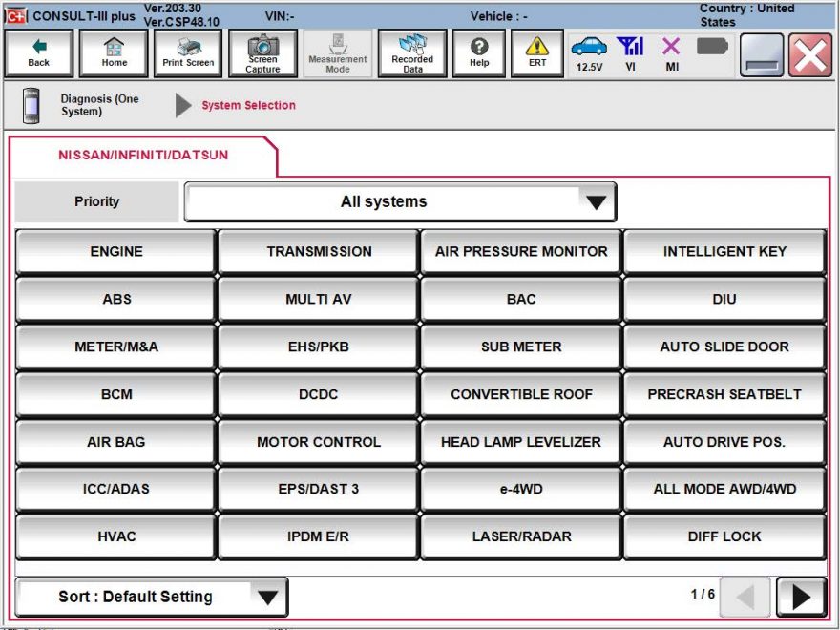Access Recorded Data
The width and height of the screenshot is (840, 630).
point(411,52)
